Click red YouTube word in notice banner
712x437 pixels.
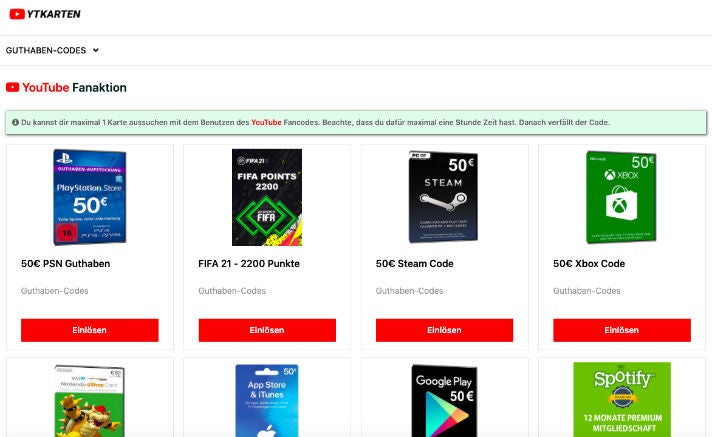tap(266, 122)
